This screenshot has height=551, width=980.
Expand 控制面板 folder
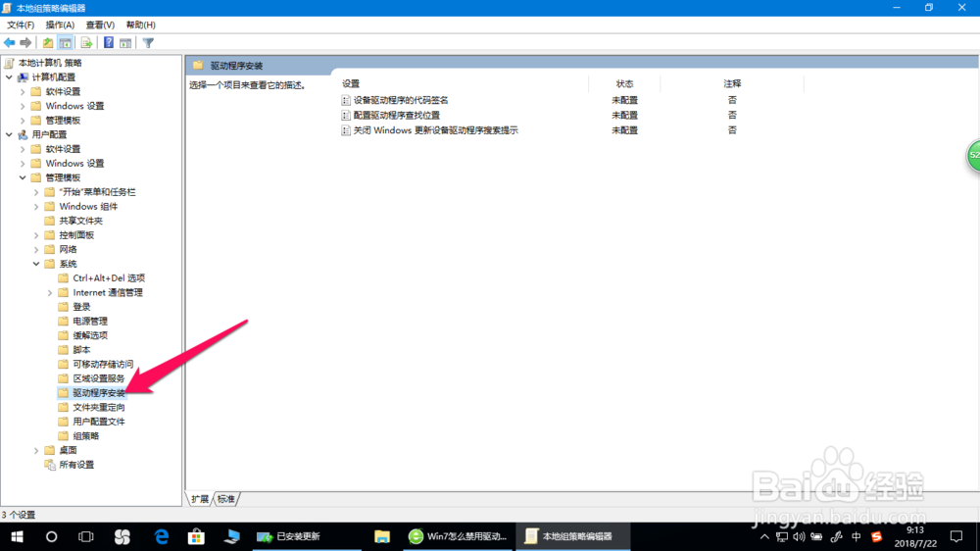pyautogui.click(x=36, y=235)
